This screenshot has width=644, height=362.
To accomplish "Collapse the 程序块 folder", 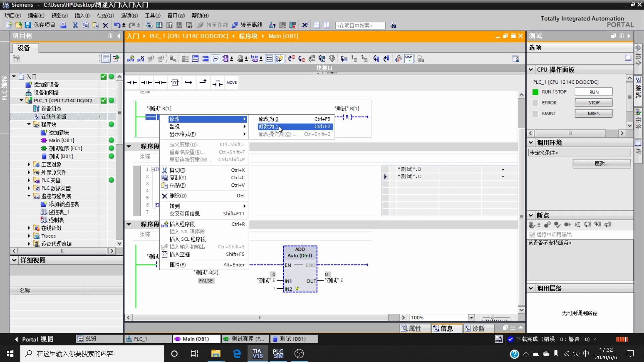I will (x=29, y=124).
